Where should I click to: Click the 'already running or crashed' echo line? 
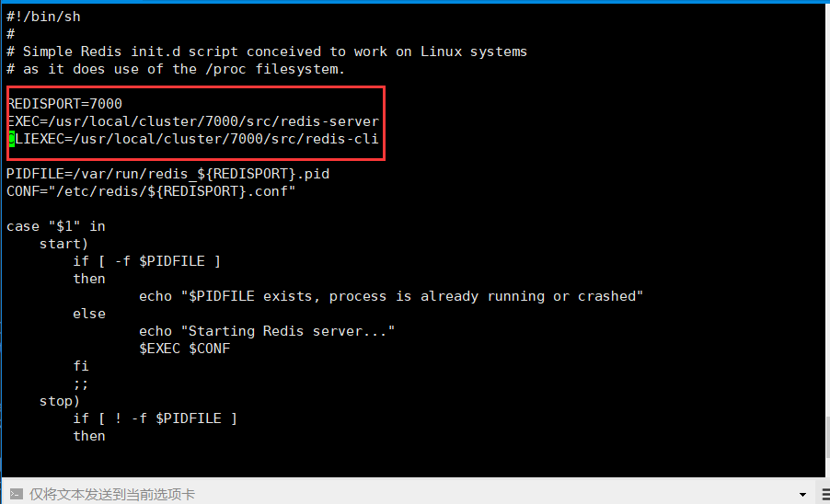point(391,296)
